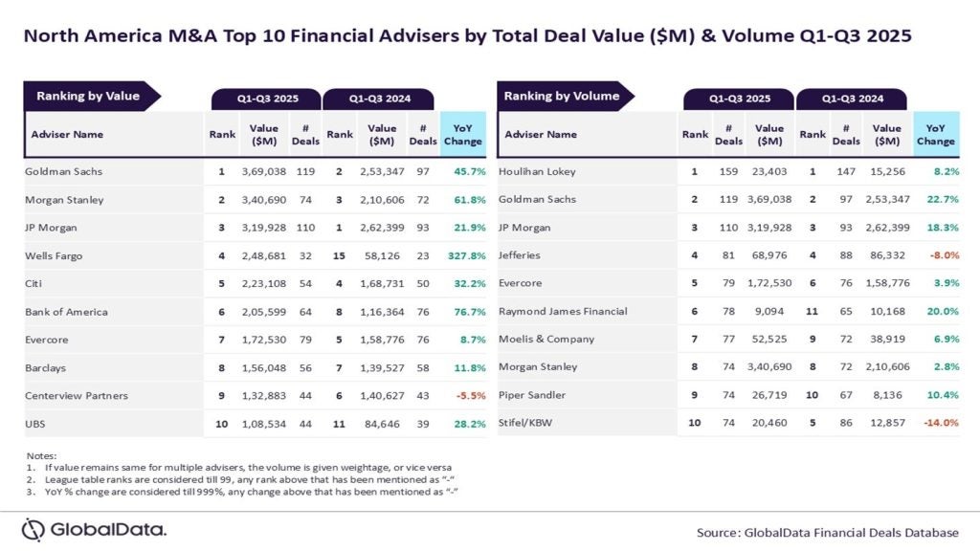The image size is (980, 551).
Task: Select the Ranking by Value tab
Action: [89, 96]
